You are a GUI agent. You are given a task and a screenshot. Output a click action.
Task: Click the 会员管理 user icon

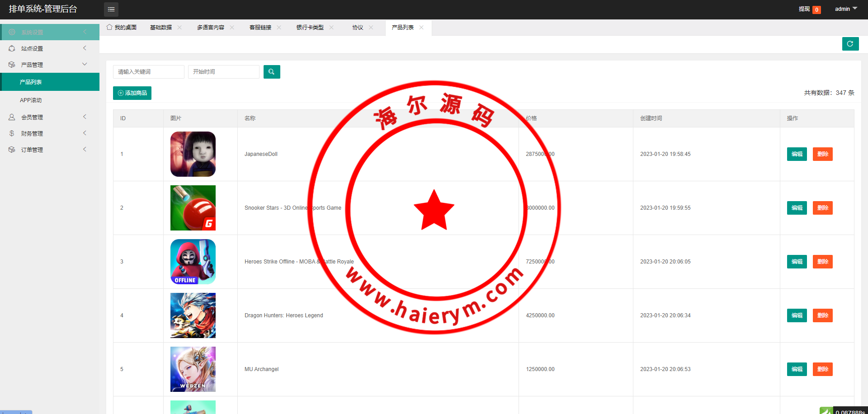point(12,117)
